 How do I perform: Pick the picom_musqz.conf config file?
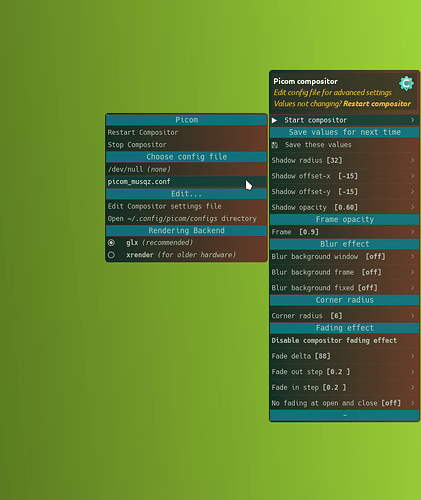[186, 182]
